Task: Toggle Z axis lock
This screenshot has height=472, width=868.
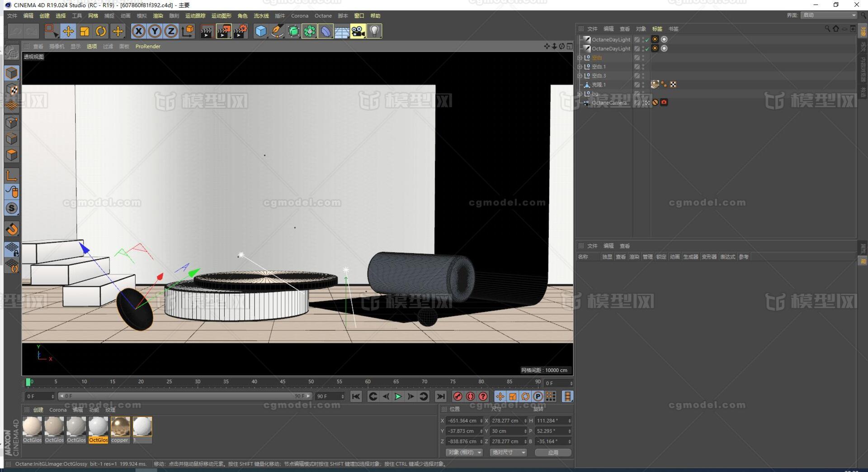Action: pos(171,31)
